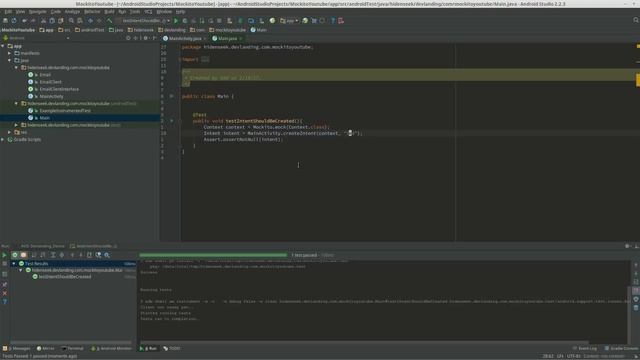This screenshot has height=360, width=640.
Task: Click the Find magnifier icon in toolbar
Action: tap(71, 20)
